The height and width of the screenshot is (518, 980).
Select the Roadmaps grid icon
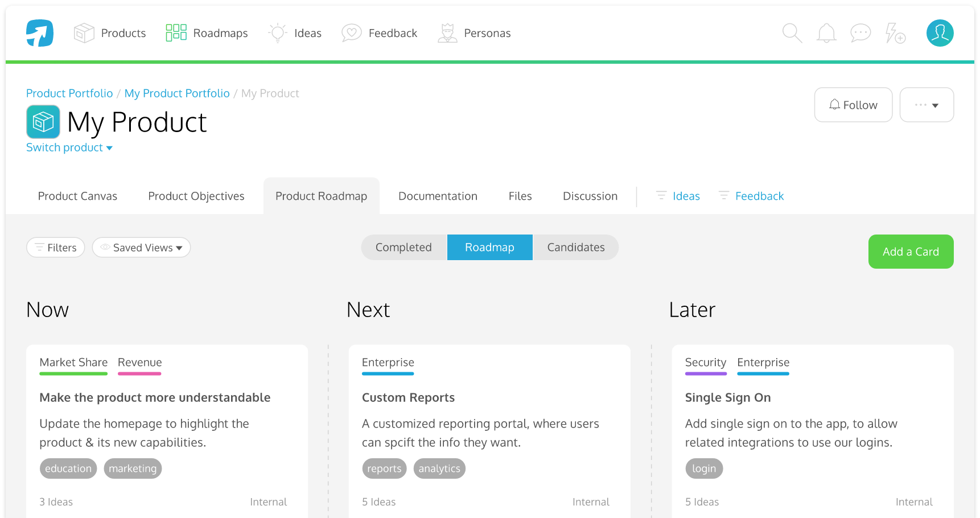176,32
